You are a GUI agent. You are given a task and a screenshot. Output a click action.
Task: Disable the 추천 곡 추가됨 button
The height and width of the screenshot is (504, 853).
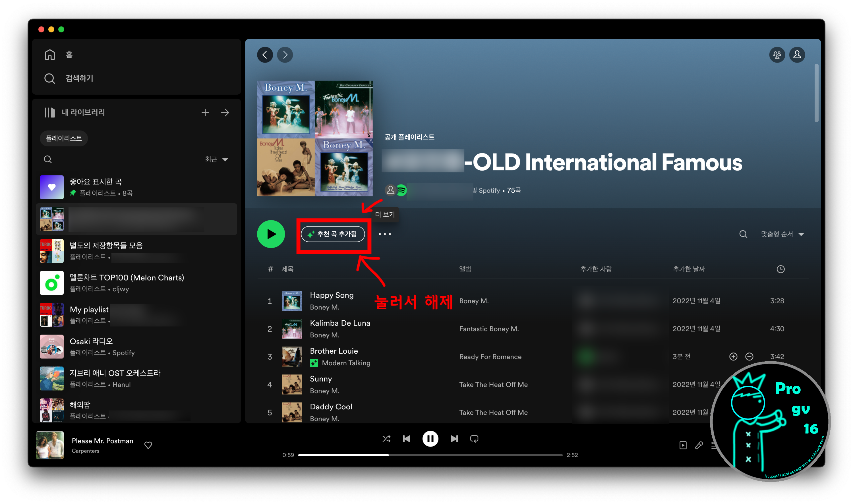333,234
